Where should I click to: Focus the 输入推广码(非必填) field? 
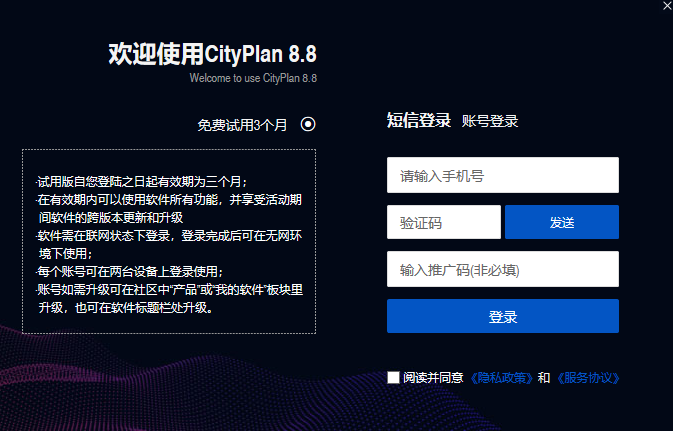(503, 269)
